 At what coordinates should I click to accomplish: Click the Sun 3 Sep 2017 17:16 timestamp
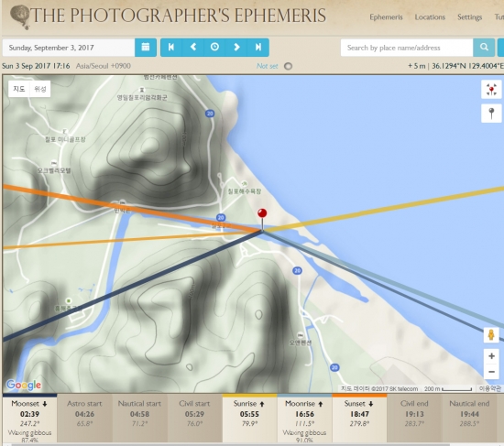click(36, 66)
